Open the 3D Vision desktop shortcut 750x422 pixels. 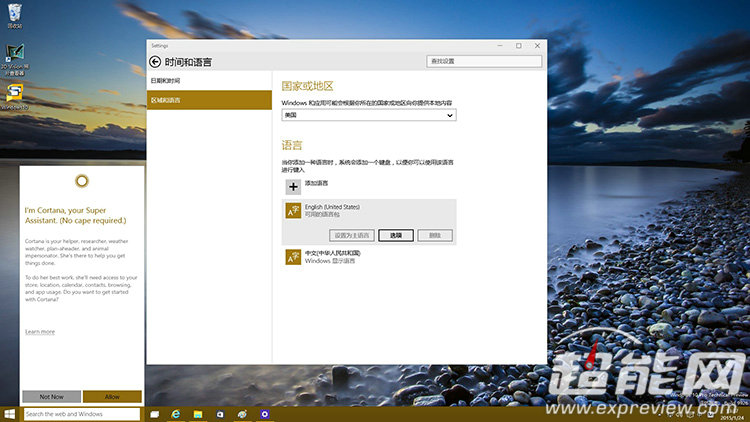coord(16,54)
